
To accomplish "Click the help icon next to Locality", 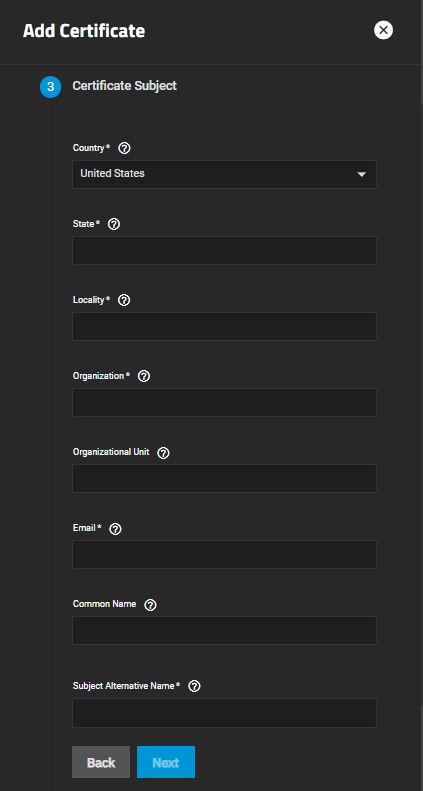I will pyautogui.click(x=124, y=300).
